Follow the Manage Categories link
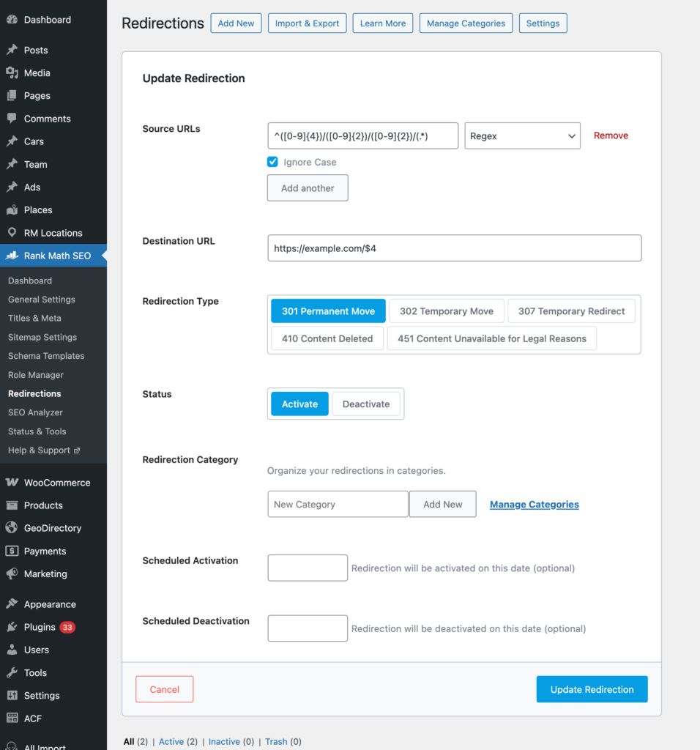The image size is (700, 750). 534,505
